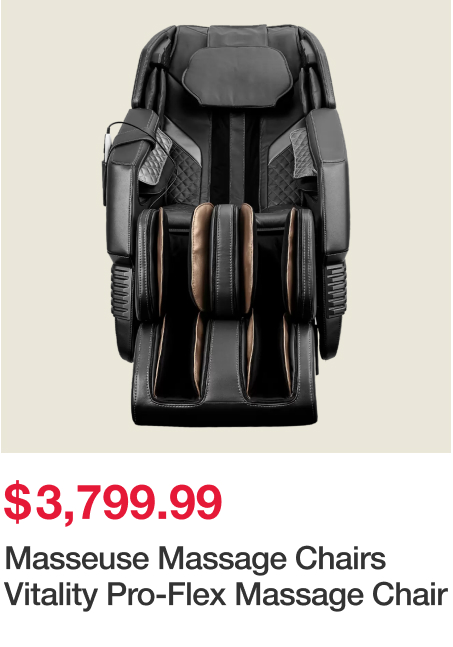The image size is (453, 647).
Task: Open the massage chair product image
Action: [x=226, y=226]
